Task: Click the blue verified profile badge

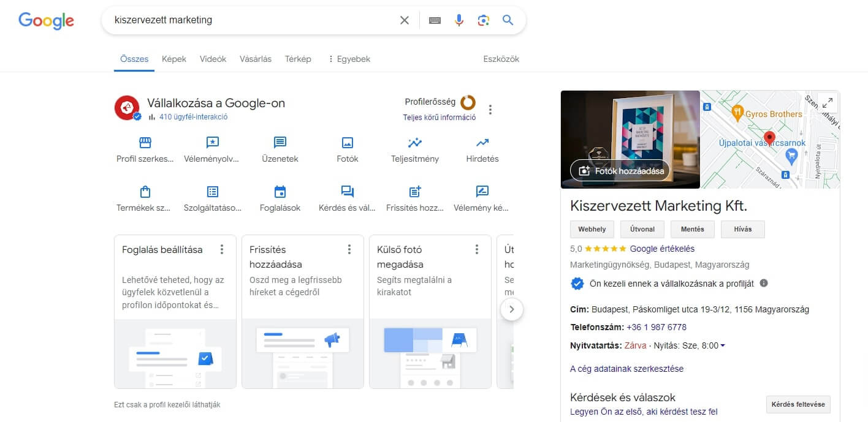Action: pos(577,283)
